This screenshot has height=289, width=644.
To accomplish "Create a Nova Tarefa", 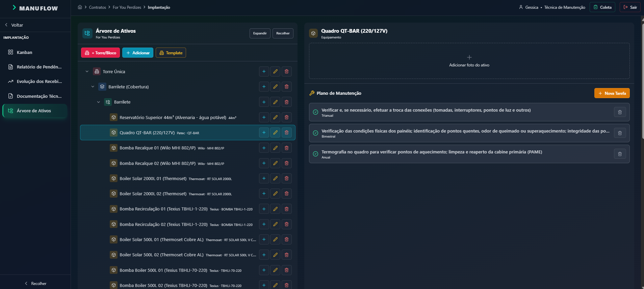I will tap(612, 93).
